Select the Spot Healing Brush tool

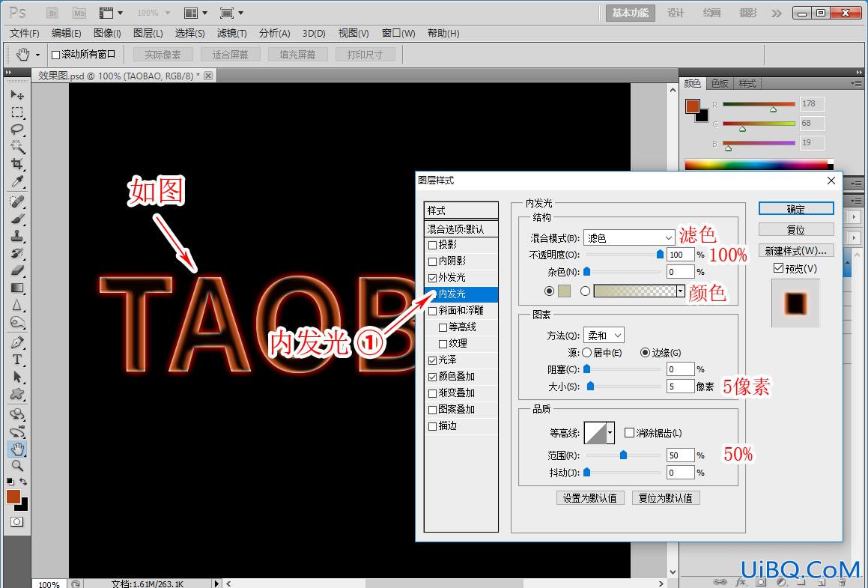[x=17, y=201]
